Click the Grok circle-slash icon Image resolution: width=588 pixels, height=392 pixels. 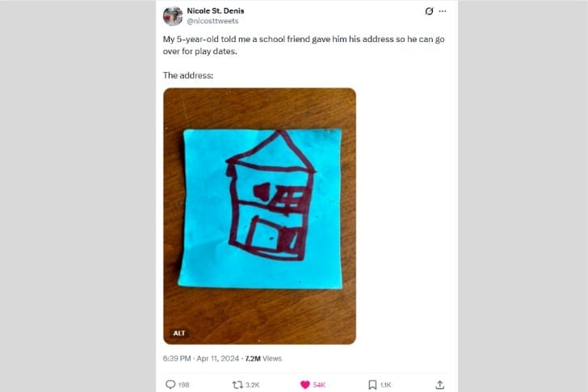tap(429, 11)
